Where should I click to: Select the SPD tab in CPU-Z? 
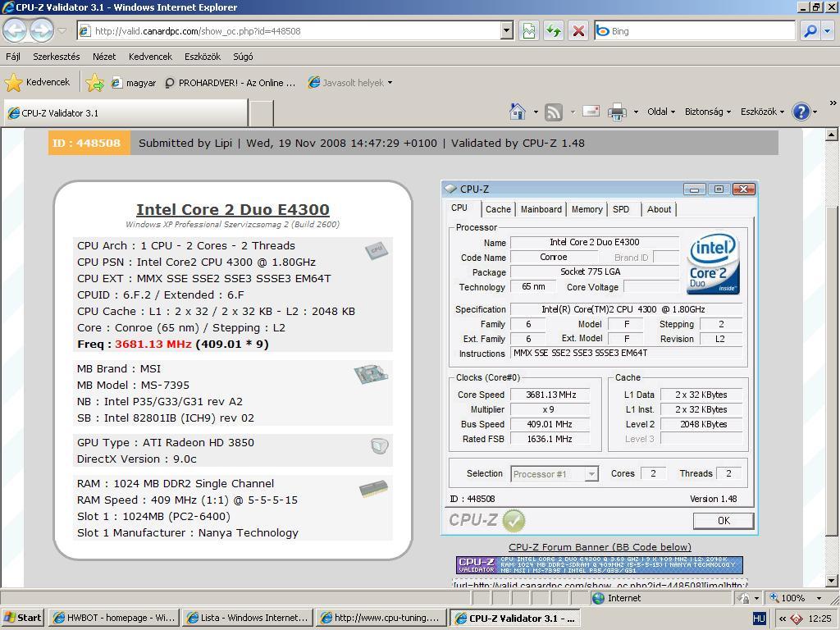[621, 209]
